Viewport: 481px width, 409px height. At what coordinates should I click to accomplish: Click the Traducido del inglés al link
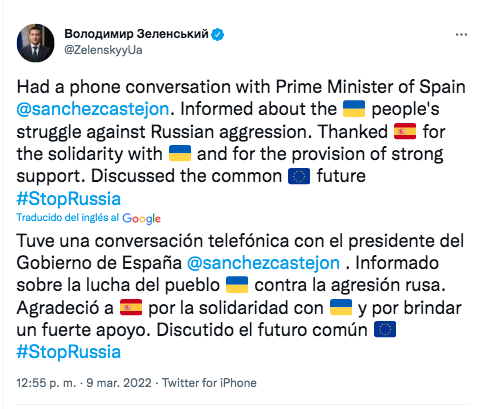(68, 218)
